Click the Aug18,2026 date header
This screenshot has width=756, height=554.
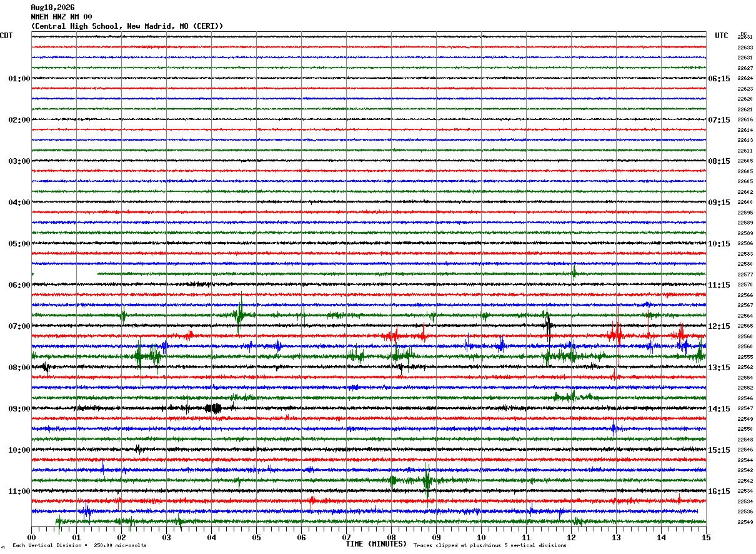[52, 8]
